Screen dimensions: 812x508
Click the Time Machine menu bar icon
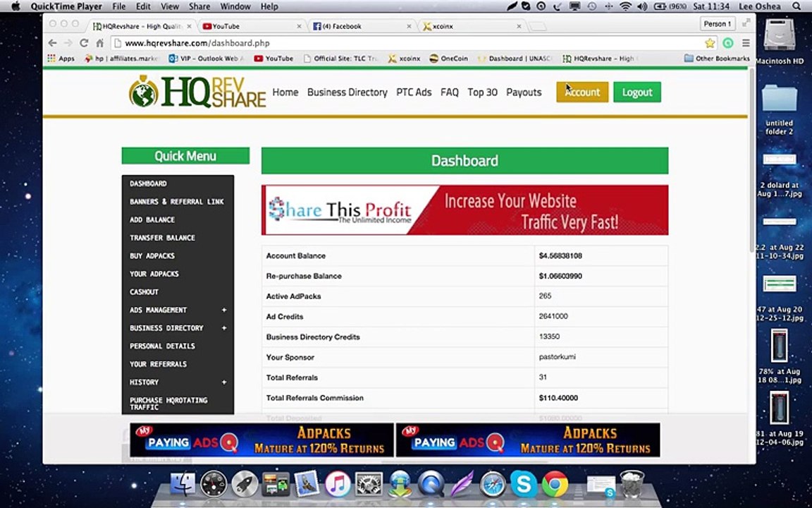(x=591, y=6)
